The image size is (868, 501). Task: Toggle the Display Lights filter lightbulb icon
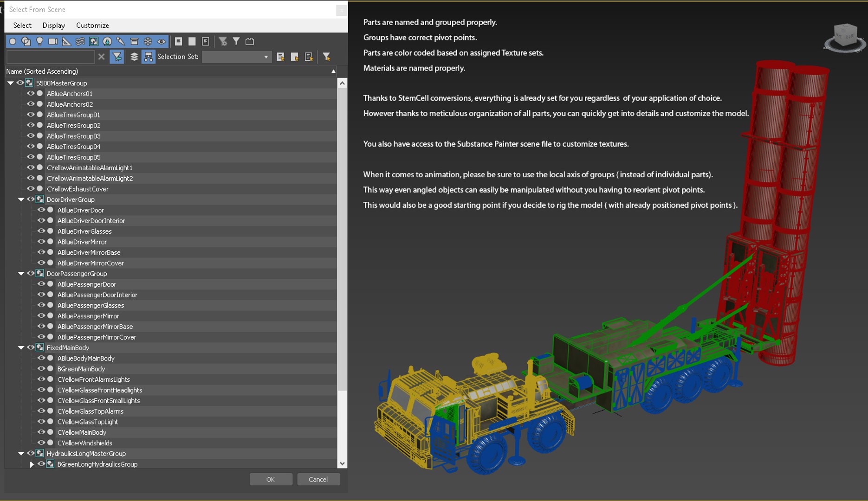(x=39, y=41)
